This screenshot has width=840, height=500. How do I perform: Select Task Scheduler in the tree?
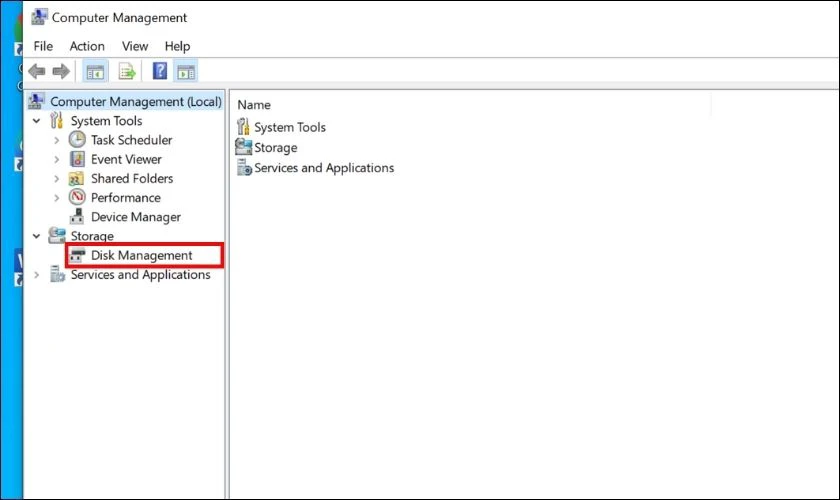pos(131,140)
